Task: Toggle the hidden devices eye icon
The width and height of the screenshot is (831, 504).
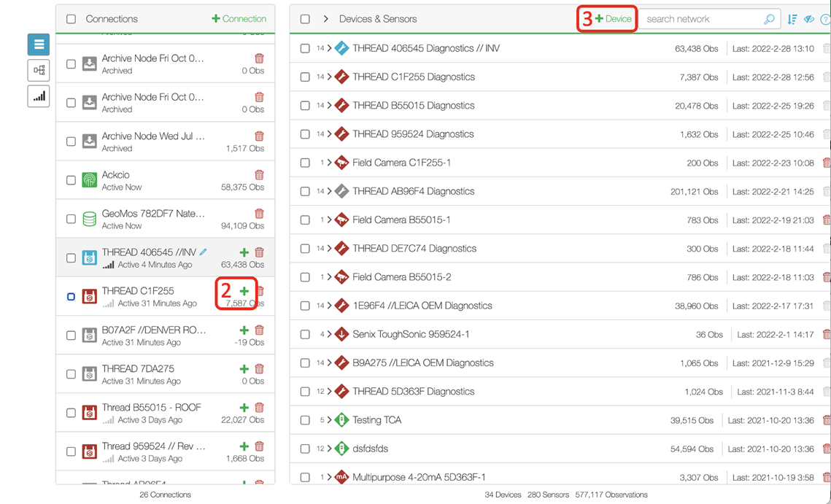Action: click(x=808, y=19)
